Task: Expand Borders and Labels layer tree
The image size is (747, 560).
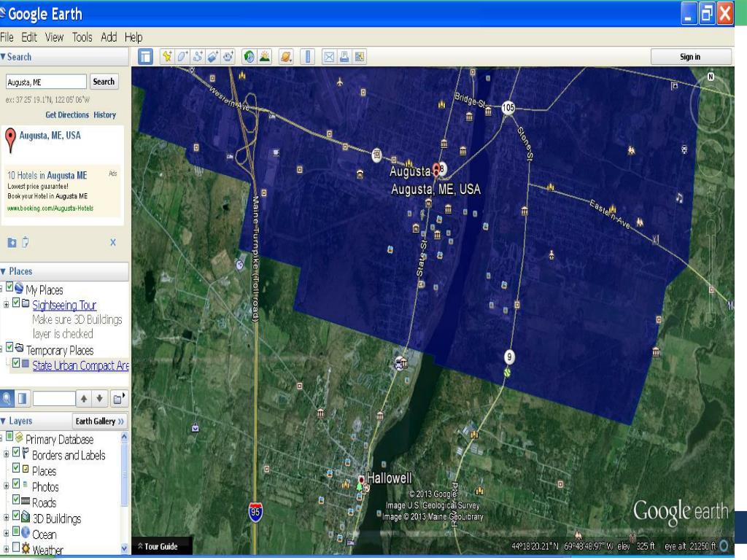Action: pyautogui.click(x=6, y=454)
